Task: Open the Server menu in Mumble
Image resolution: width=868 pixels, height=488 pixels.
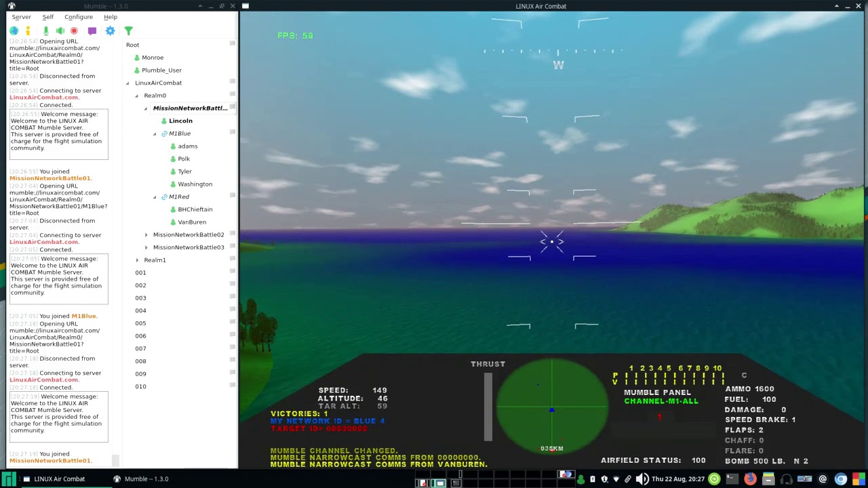Action: [21, 17]
